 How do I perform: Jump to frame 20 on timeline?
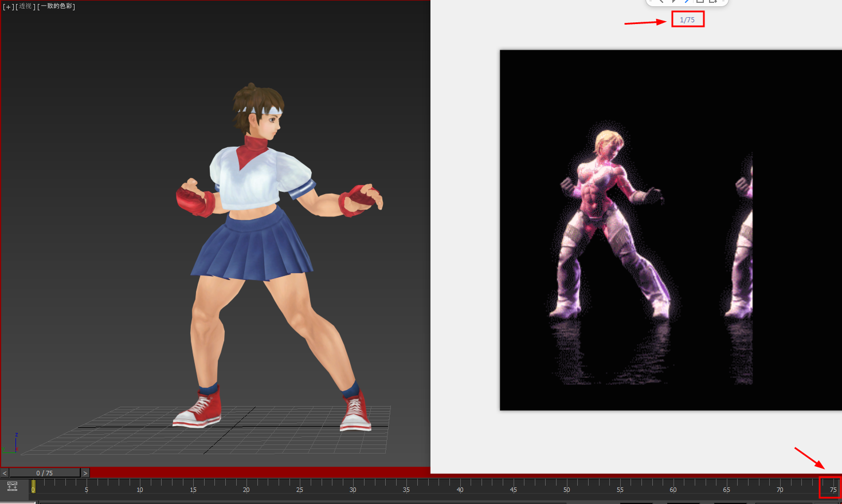click(246, 490)
